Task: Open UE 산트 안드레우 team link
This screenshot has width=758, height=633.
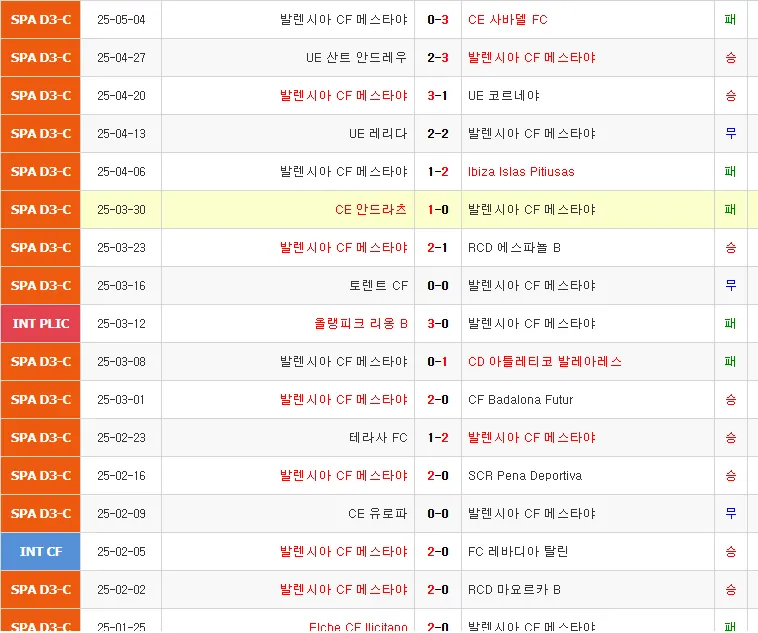Action: point(356,58)
